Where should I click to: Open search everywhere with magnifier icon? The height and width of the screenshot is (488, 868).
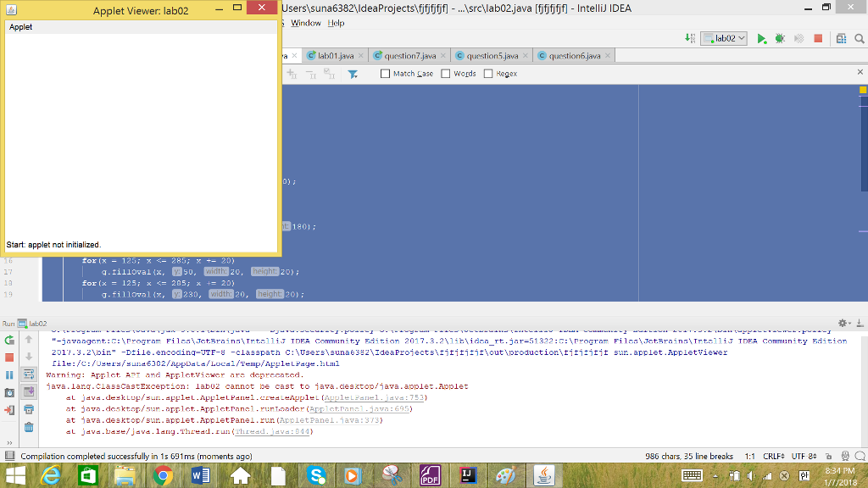tap(858, 37)
